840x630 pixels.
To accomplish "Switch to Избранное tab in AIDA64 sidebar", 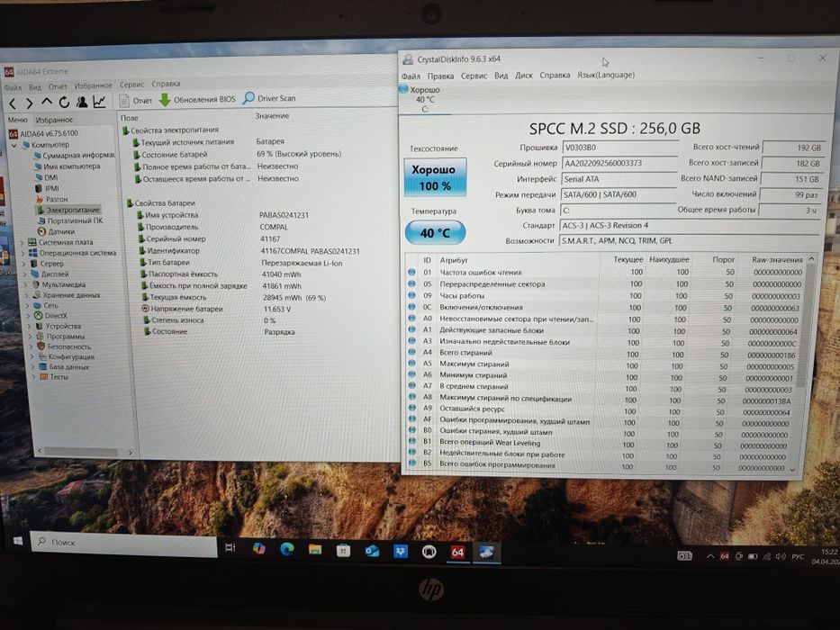I will point(54,120).
